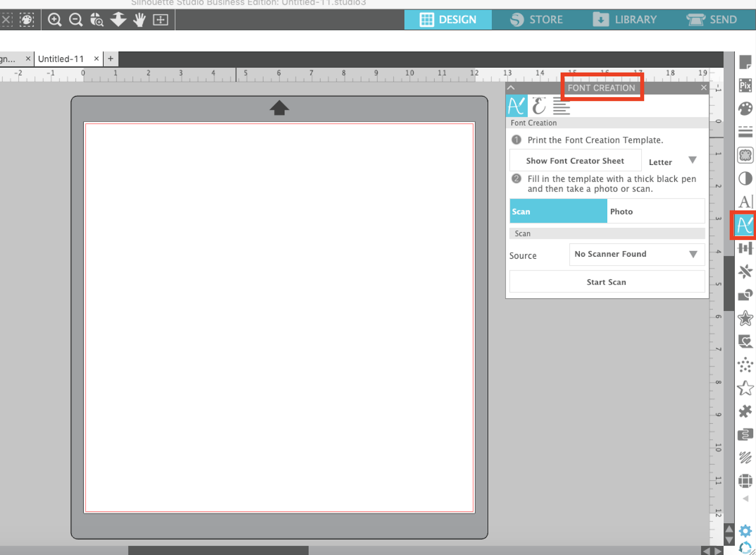Add a new document tab
The image size is (756, 555).
coord(111,59)
